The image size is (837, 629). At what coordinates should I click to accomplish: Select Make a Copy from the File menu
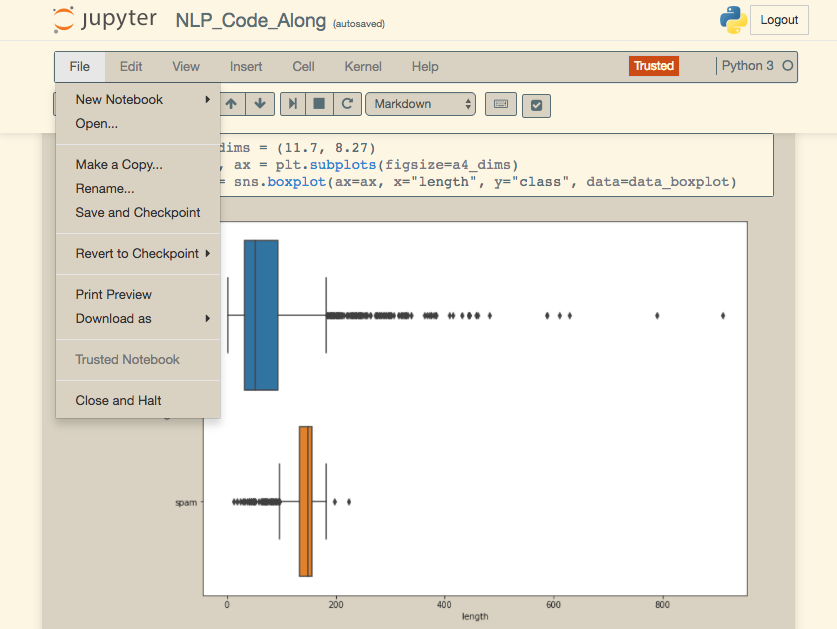(x=117, y=163)
